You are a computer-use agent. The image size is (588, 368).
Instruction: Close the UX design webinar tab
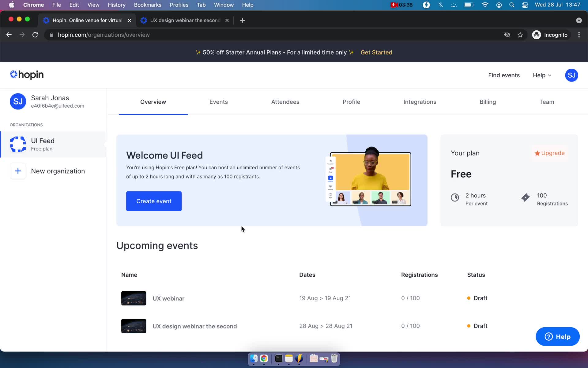(227, 21)
